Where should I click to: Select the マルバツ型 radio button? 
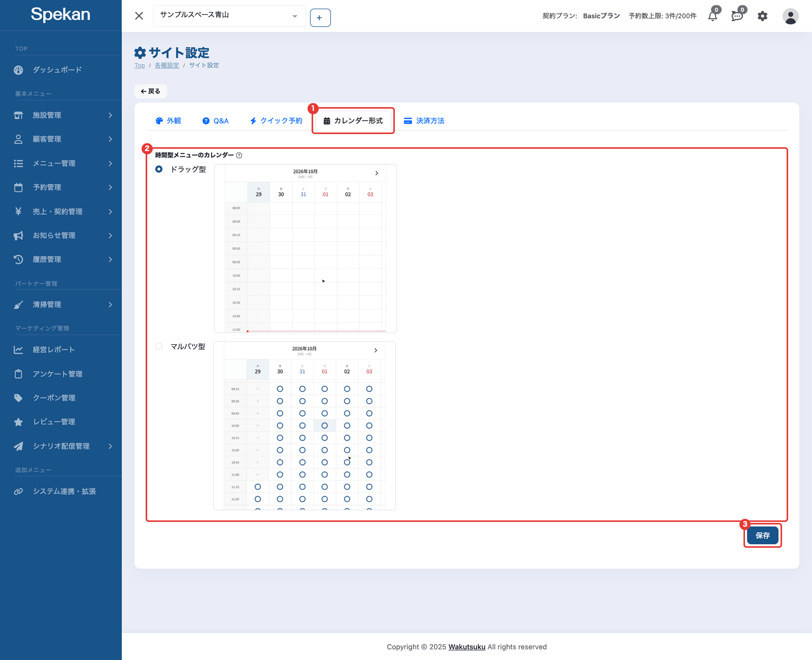tap(159, 346)
